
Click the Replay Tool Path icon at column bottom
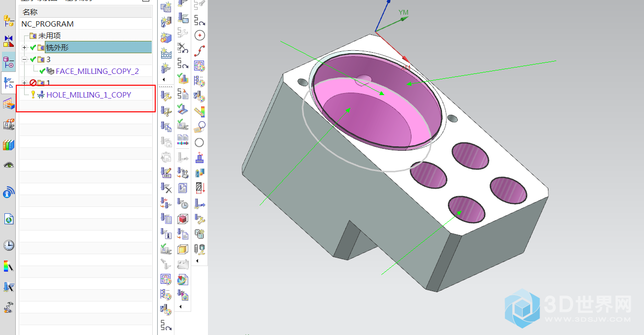click(x=166, y=325)
